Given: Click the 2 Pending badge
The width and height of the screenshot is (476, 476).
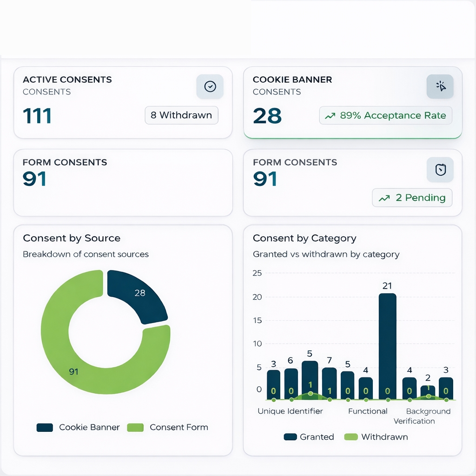Looking at the screenshot, I should pyautogui.click(x=412, y=198).
